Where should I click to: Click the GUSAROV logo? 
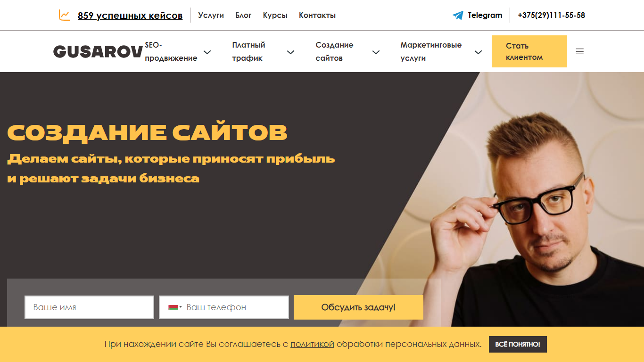click(x=98, y=52)
